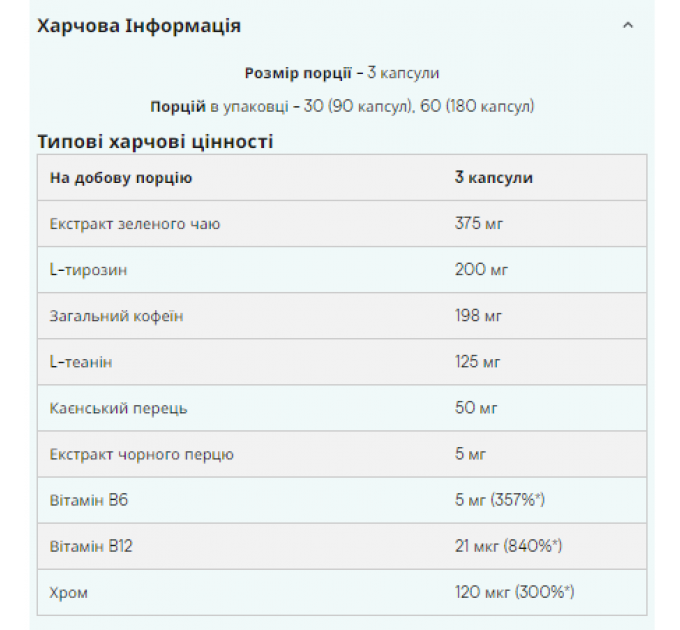
Task: Select the Екстракт зеленого чаю row
Action: click(342, 224)
